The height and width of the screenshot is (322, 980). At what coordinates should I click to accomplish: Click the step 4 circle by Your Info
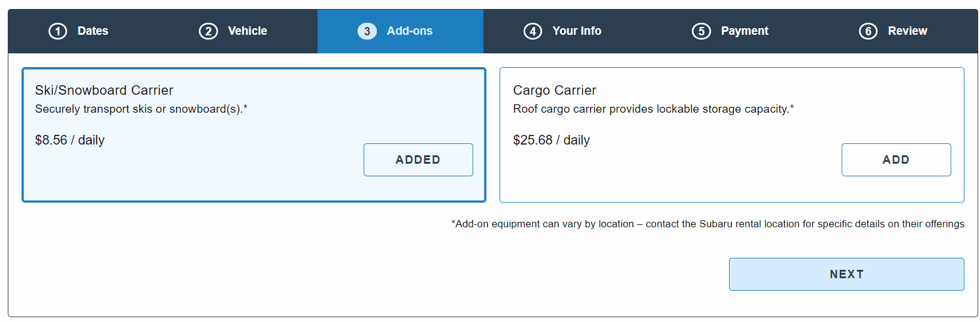click(x=533, y=31)
